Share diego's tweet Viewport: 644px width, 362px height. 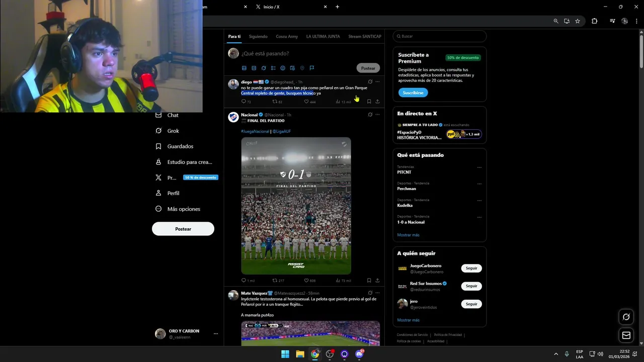point(377,102)
